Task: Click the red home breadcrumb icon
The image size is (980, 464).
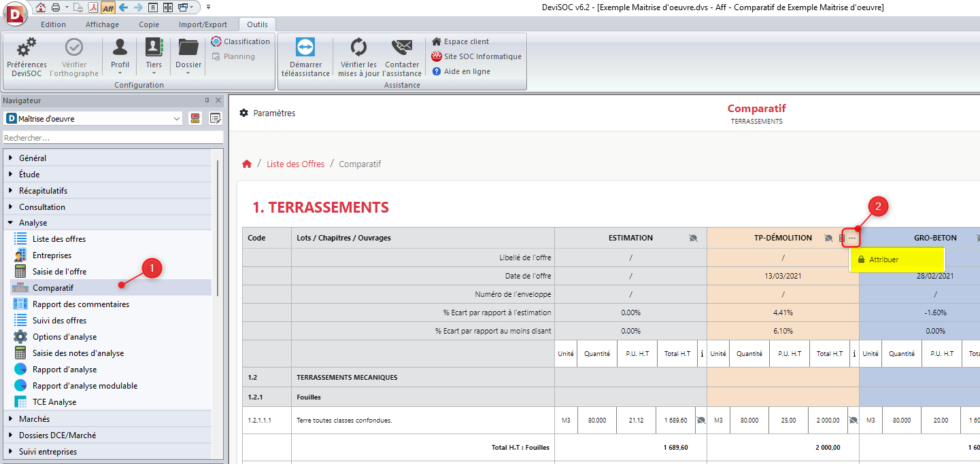Action: (x=247, y=164)
